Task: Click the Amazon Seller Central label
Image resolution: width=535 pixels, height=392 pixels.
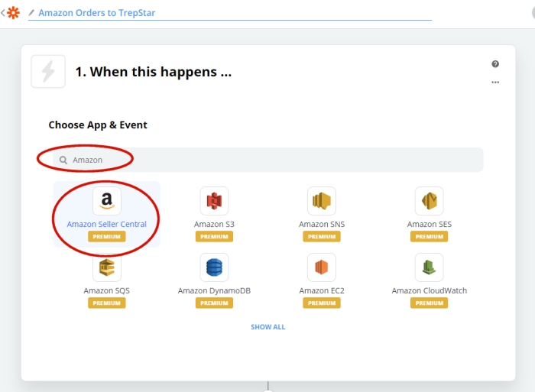Action: (107, 224)
